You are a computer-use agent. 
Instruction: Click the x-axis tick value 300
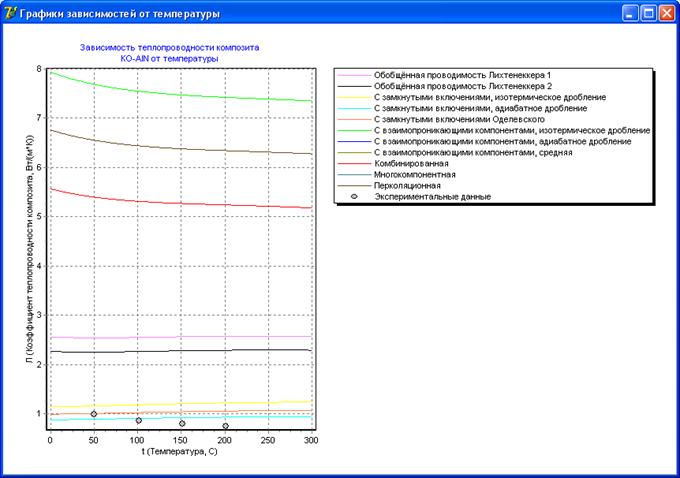pyautogui.click(x=311, y=440)
